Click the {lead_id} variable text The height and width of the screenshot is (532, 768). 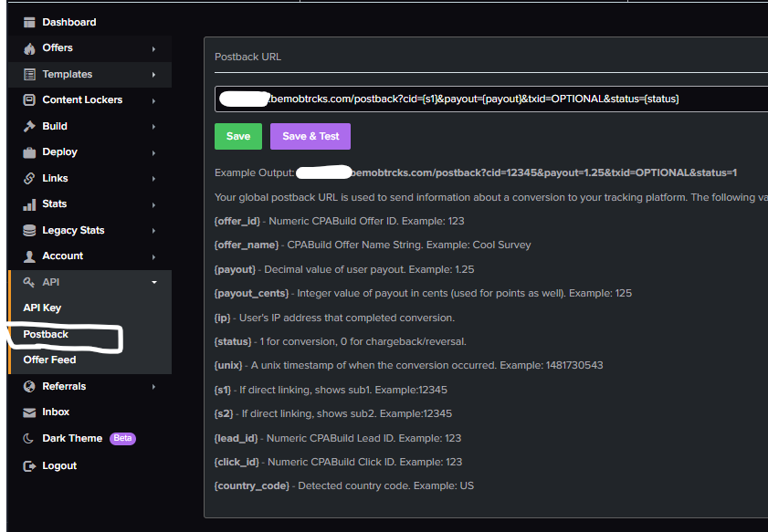pos(237,439)
